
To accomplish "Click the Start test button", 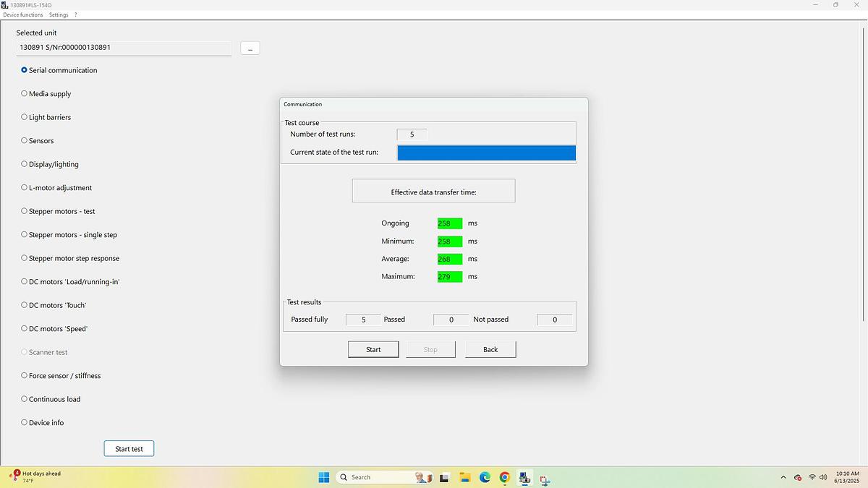I will click(129, 449).
